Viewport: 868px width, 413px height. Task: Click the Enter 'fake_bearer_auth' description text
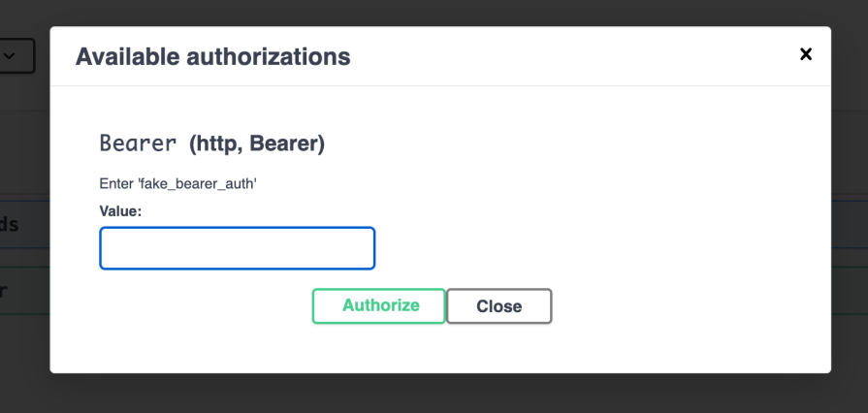pyautogui.click(x=177, y=183)
